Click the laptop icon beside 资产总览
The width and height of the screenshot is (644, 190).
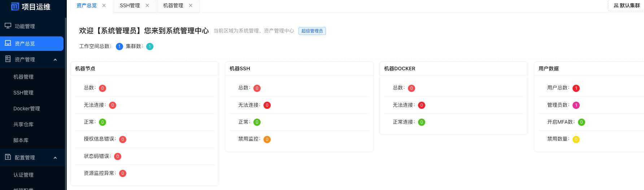(8, 43)
